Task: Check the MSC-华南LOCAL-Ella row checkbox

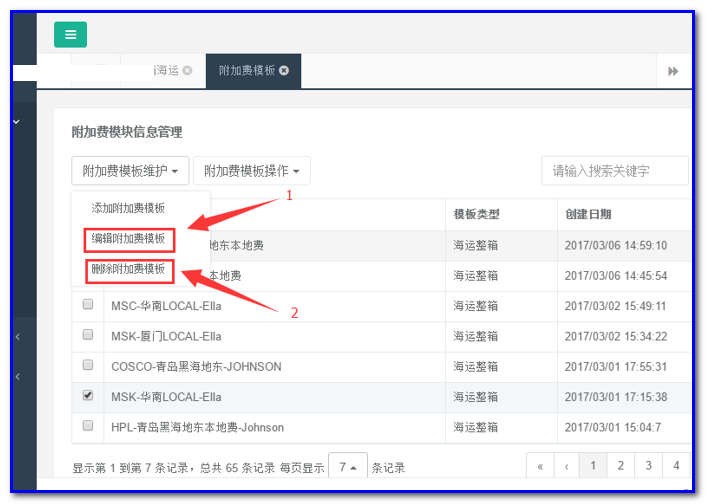Action: 88,304
